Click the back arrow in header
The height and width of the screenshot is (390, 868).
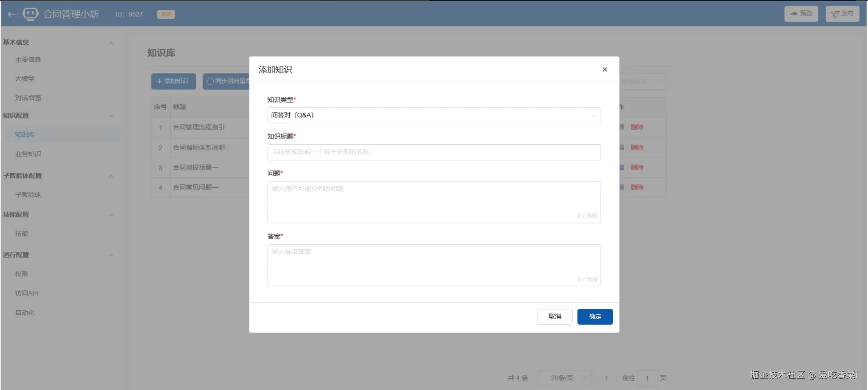click(x=11, y=14)
